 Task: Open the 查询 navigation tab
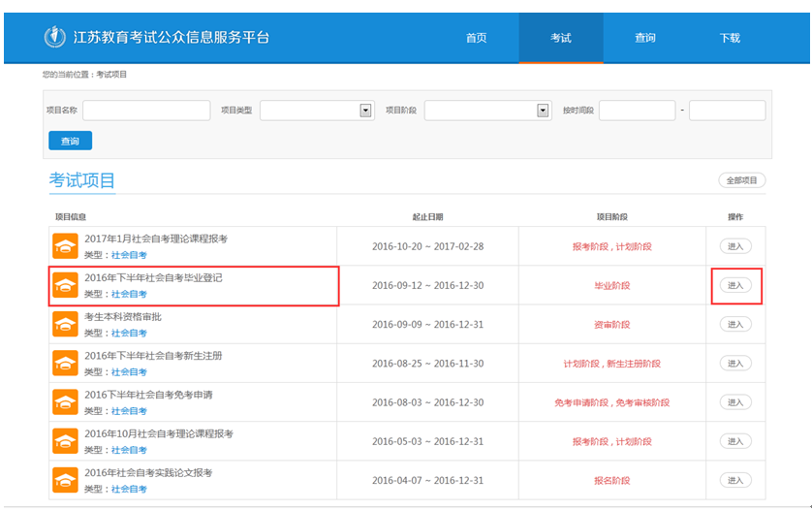[645, 38]
